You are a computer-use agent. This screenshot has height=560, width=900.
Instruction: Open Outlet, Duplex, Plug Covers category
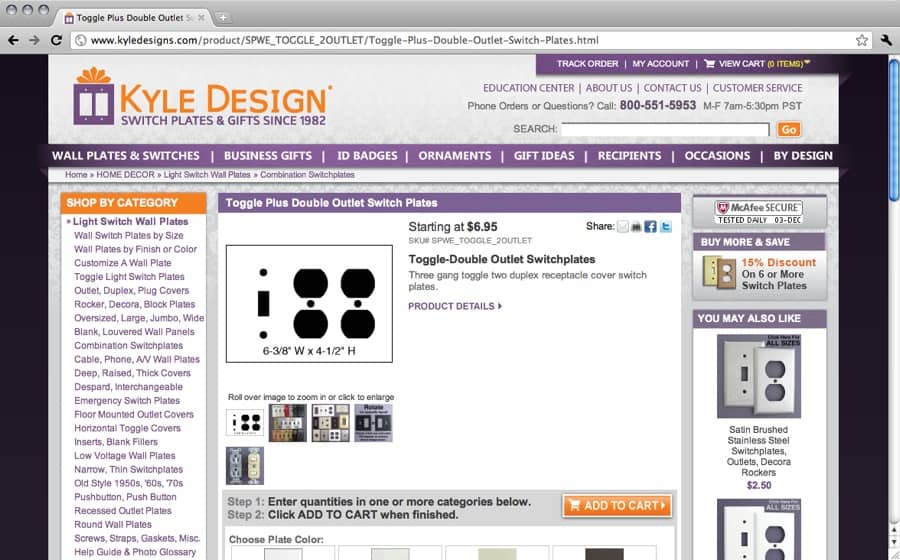pyautogui.click(x=131, y=290)
